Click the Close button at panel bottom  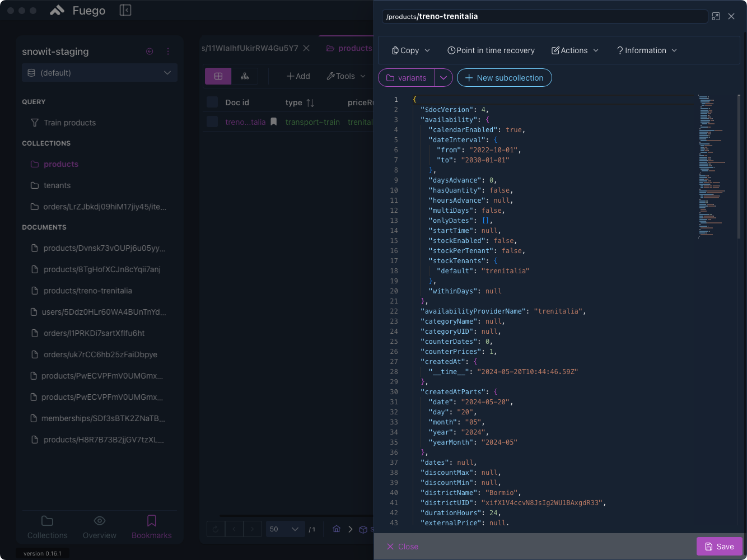tap(403, 547)
